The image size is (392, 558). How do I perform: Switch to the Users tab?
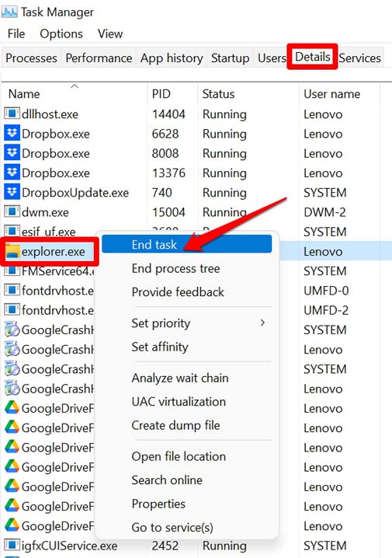click(272, 58)
